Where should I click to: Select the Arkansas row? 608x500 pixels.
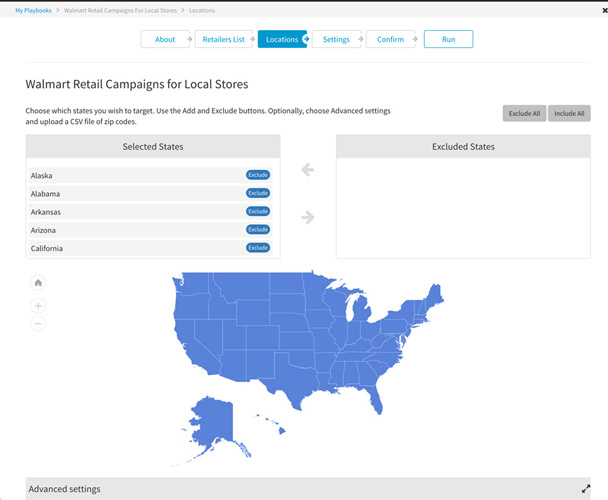150,212
